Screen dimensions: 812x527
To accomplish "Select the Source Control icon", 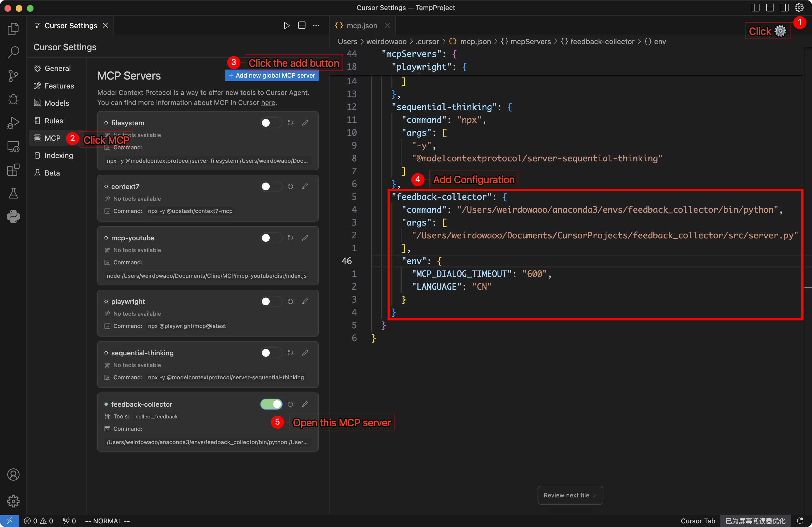I will [13, 76].
